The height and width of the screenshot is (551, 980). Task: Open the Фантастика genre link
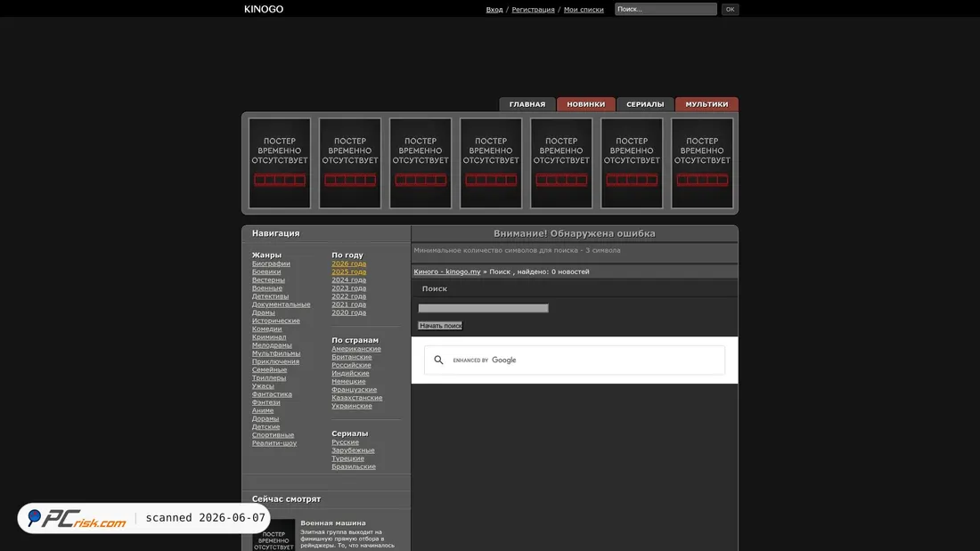[x=271, y=393]
